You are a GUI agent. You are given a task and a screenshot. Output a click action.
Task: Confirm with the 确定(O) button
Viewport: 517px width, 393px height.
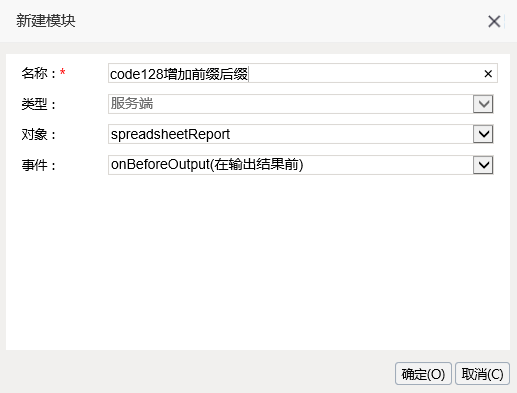pyautogui.click(x=423, y=374)
